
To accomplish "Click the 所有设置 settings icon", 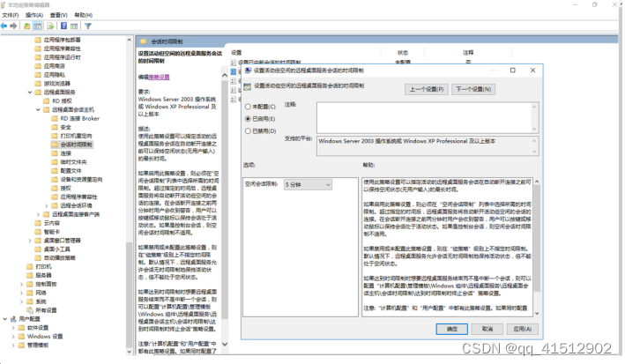I will (x=29, y=309).
